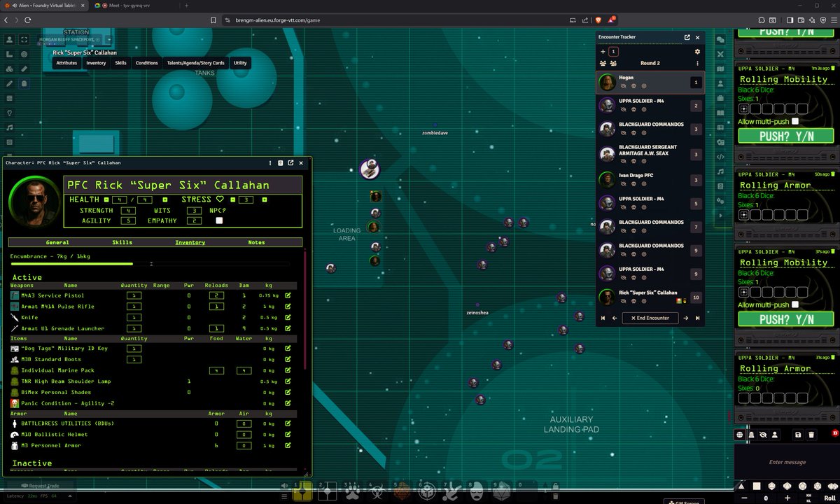This screenshot has height=504, width=840.
Task: Delete the first Rolling Armor chat message
Action: 834,174
